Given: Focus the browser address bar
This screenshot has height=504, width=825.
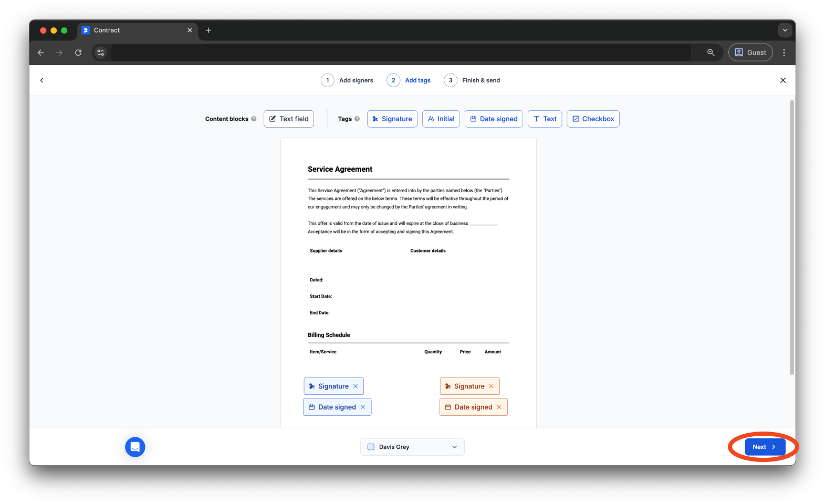Looking at the screenshot, I should [x=401, y=52].
